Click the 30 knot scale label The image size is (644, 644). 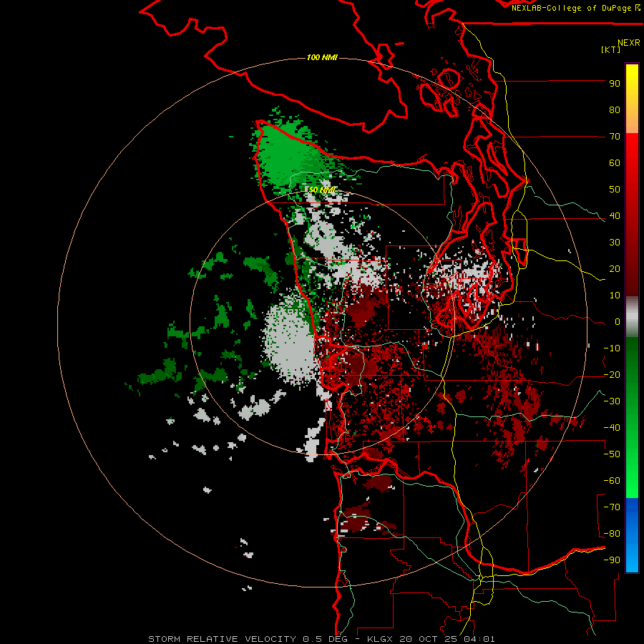[x=615, y=243]
